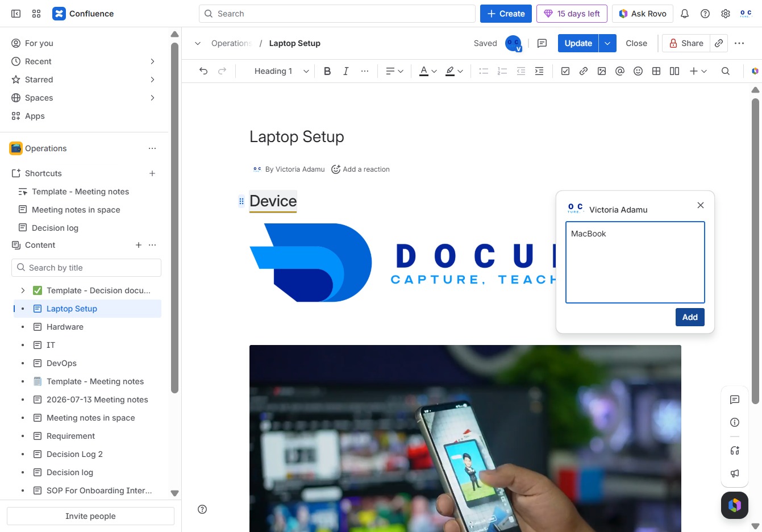
Task: Toggle bold formatting
Action: [327, 71]
